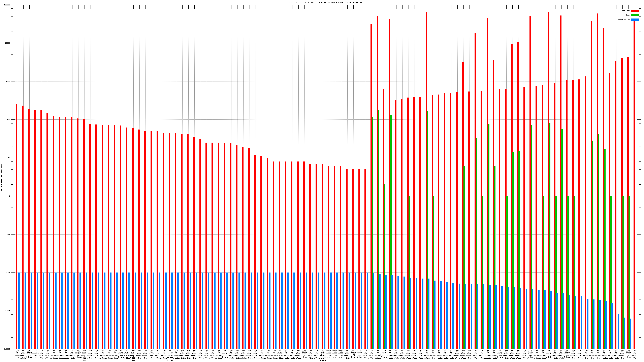Click the 6@ new.spam.dnsbl.sorbs.net axis label
The height and width of the screenshot is (362, 644).
(x=85, y=355)
